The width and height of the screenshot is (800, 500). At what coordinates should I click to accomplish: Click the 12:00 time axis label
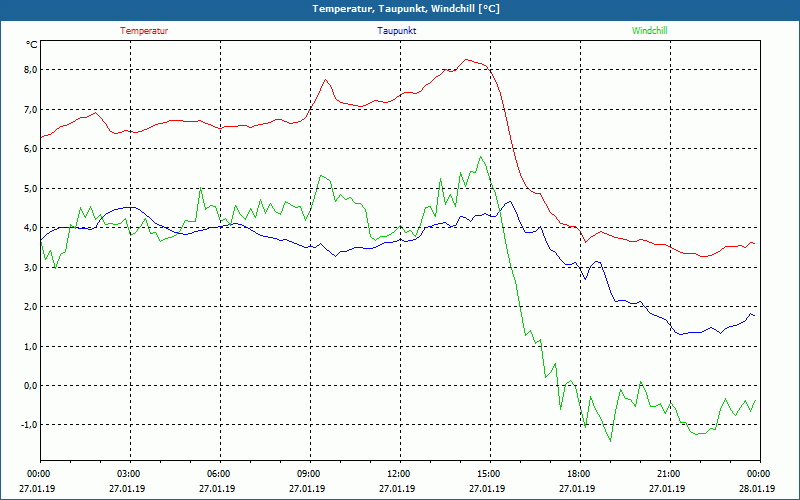pyautogui.click(x=400, y=474)
